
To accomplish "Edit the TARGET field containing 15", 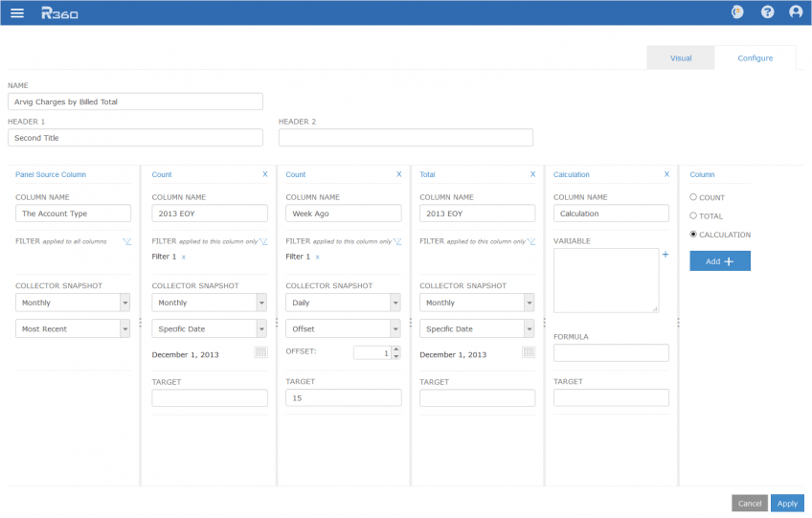I will pyautogui.click(x=344, y=397).
